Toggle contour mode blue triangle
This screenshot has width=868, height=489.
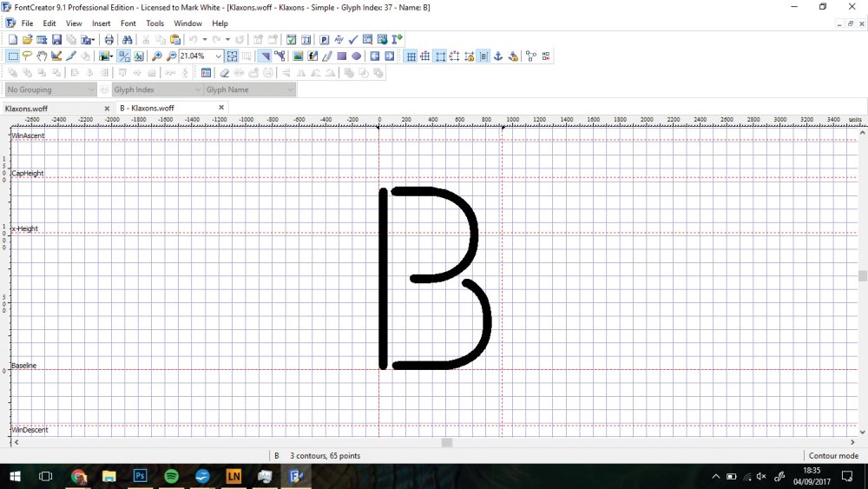pyautogui.click(x=265, y=56)
